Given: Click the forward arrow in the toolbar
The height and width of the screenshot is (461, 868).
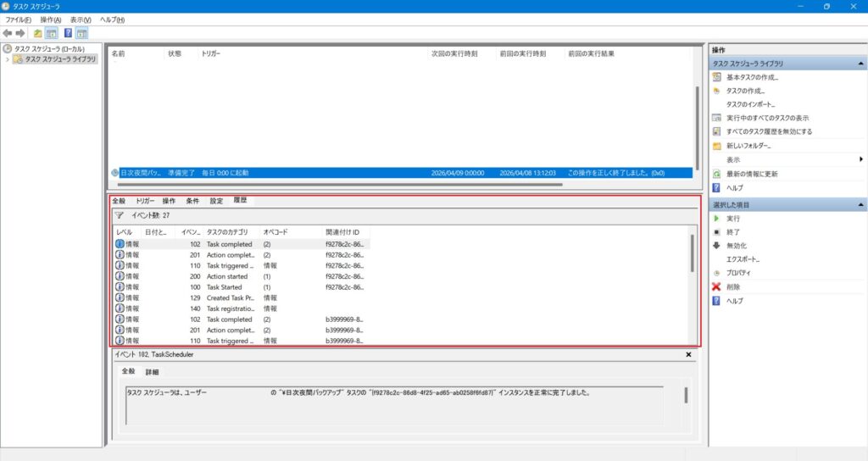Looking at the screenshot, I should [20, 33].
